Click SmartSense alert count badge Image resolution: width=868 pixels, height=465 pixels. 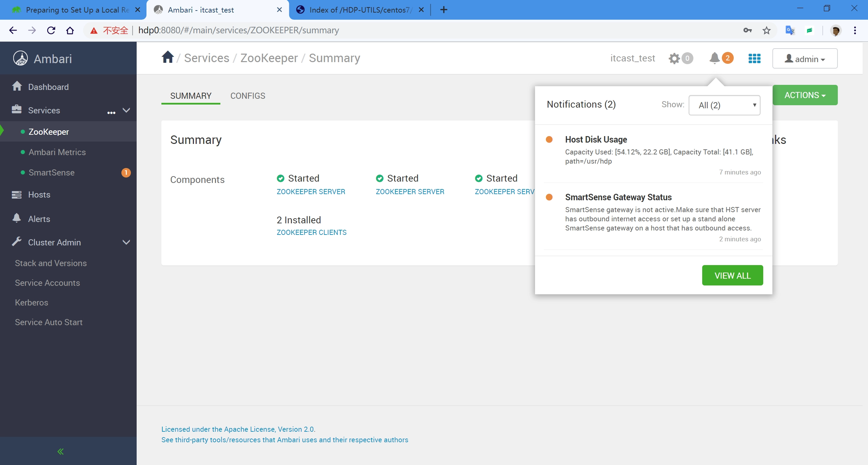(x=126, y=172)
